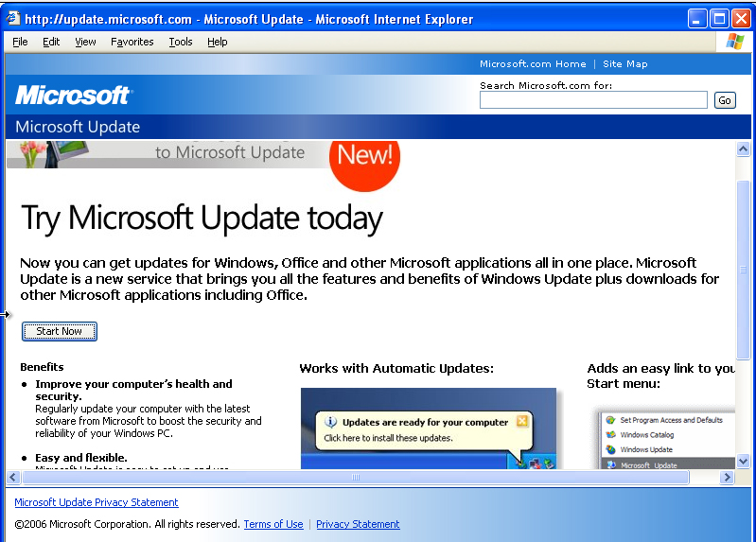Click the horizontal scrollbar right arrow
The width and height of the screenshot is (756, 542).
pos(727,478)
